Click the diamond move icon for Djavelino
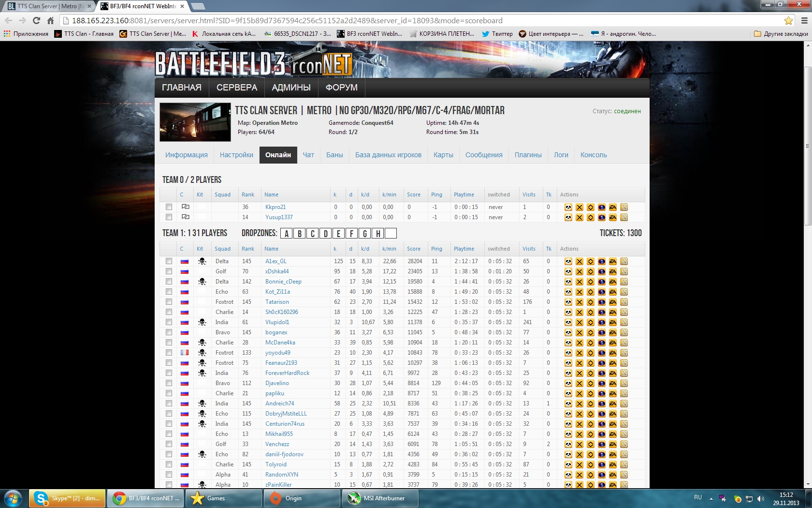 coord(591,383)
